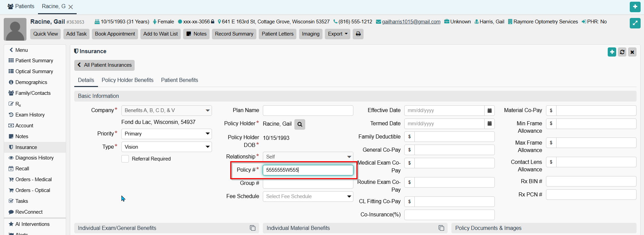Add new insurance with green plus icon
Image resolution: width=644 pixels, height=235 pixels.
click(x=612, y=52)
